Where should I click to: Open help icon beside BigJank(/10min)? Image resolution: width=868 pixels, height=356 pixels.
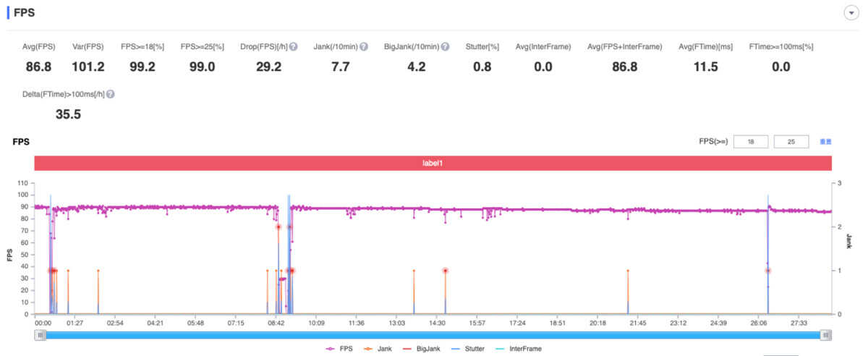pos(445,47)
